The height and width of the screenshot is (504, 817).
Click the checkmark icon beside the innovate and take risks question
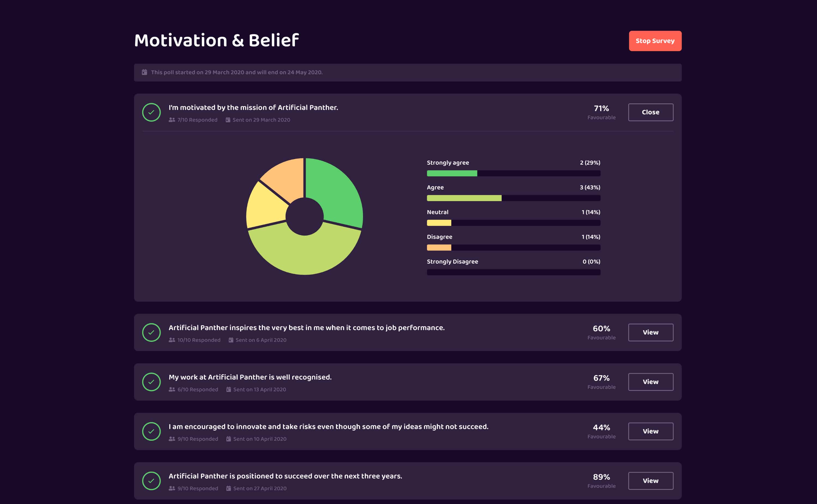coord(151,431)
